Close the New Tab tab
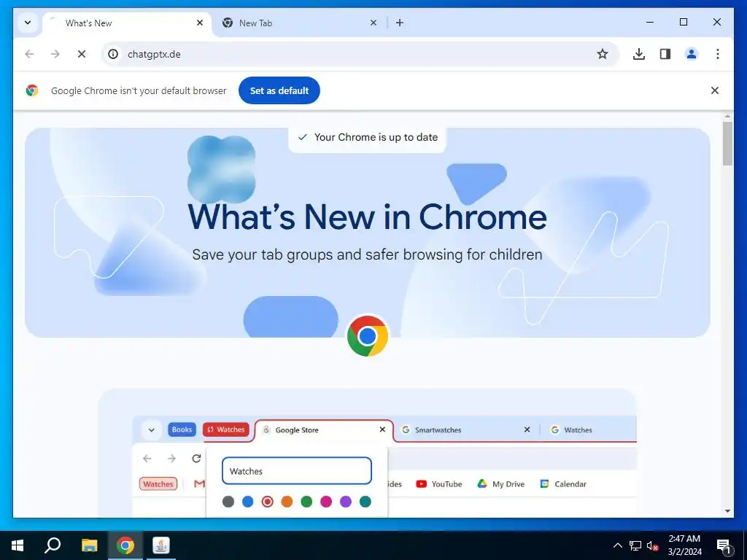 [x=373, y=23]
